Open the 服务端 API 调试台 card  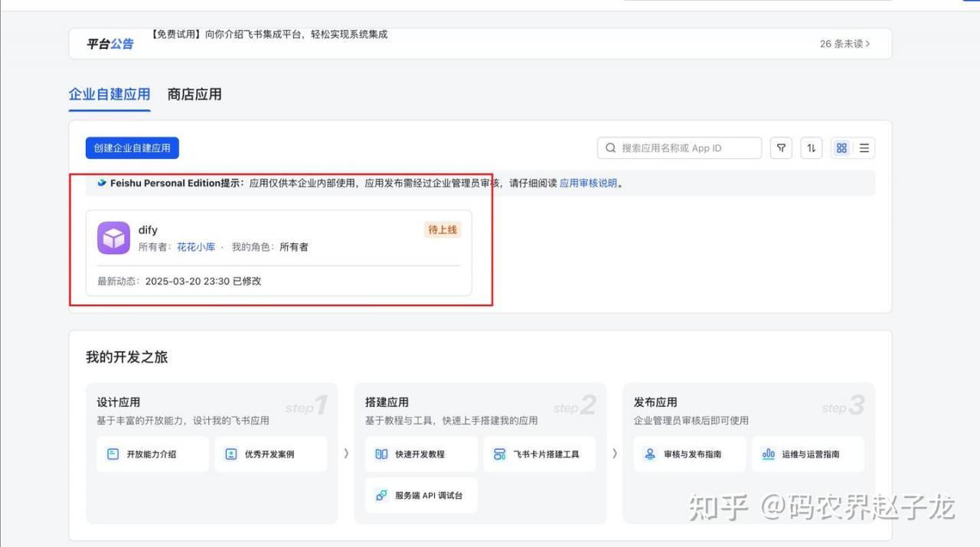(421, 495)
